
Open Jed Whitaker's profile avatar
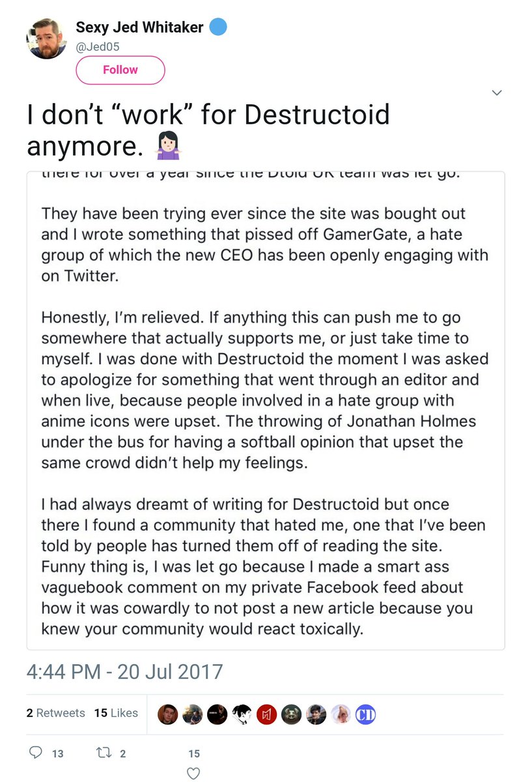coord(47,38)
